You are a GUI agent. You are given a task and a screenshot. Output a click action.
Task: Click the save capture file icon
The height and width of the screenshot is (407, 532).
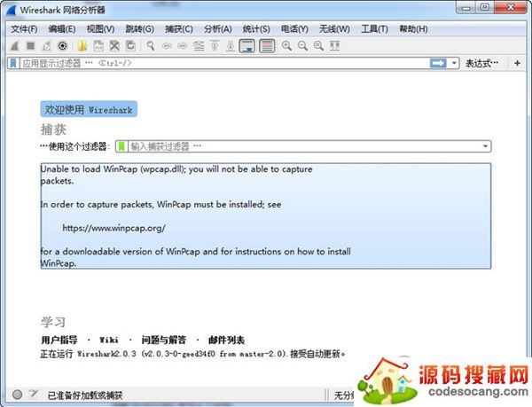click(x=98, y=46)
